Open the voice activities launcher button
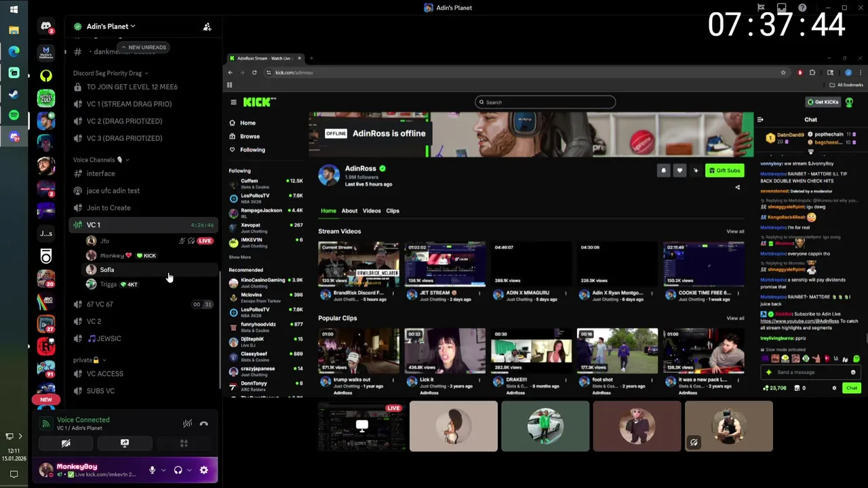The width and height of the screenshot is (868, 488). 184,443
